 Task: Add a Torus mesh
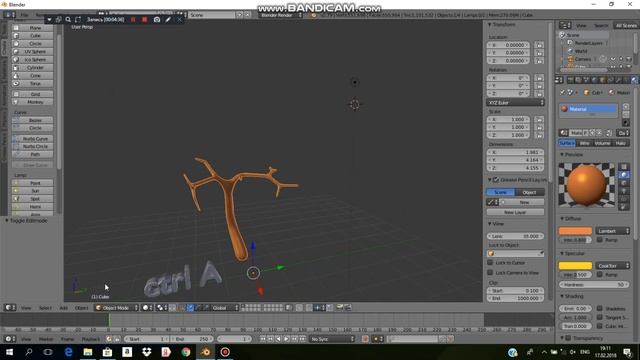click(x=33, y=84)
